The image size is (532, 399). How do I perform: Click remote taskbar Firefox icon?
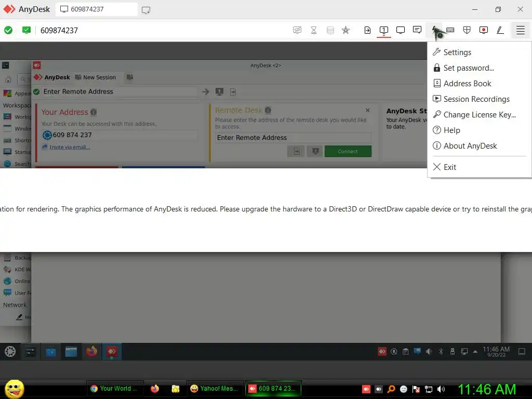click(91, 352)
